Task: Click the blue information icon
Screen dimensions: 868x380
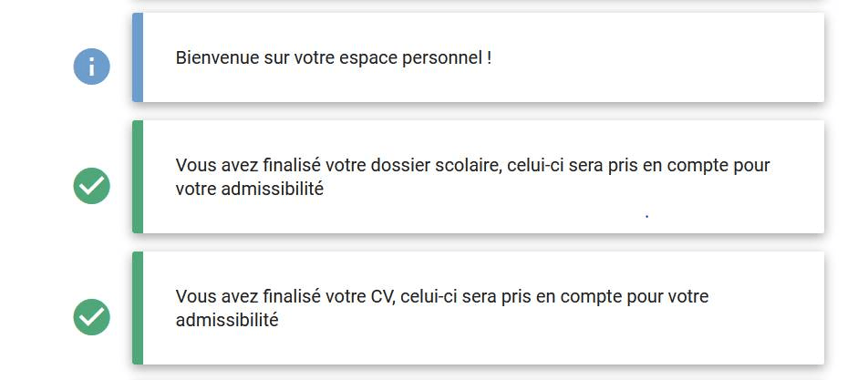Action: click(91, 67)
